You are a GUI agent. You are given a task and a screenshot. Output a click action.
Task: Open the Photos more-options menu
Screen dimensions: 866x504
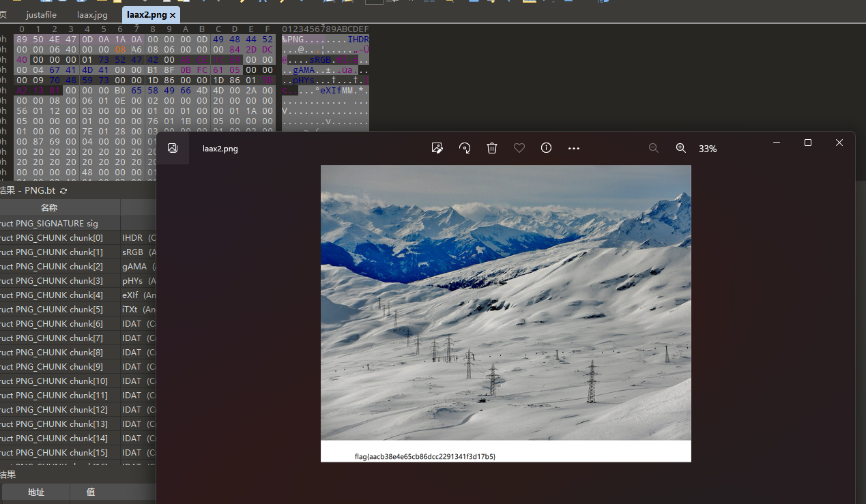pos(574,148)
